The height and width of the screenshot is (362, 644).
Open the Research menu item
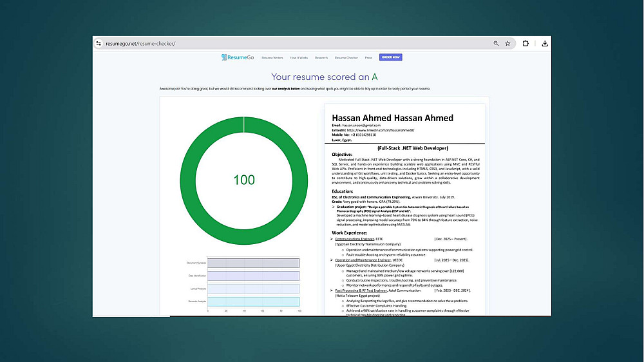click(321, 57)
